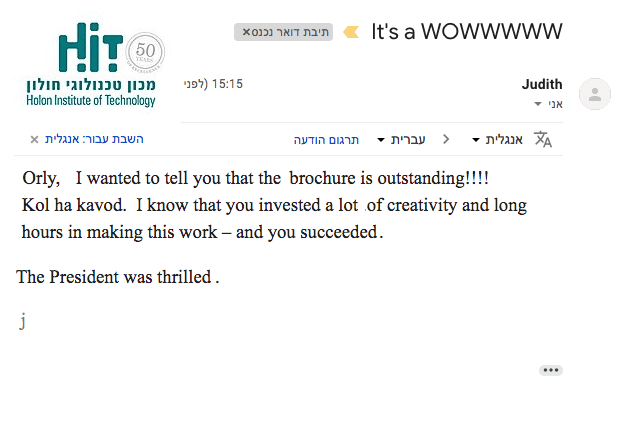Click the signature letter j
Viewport: 626px width, 421px height.
click(x=23, y=321)
